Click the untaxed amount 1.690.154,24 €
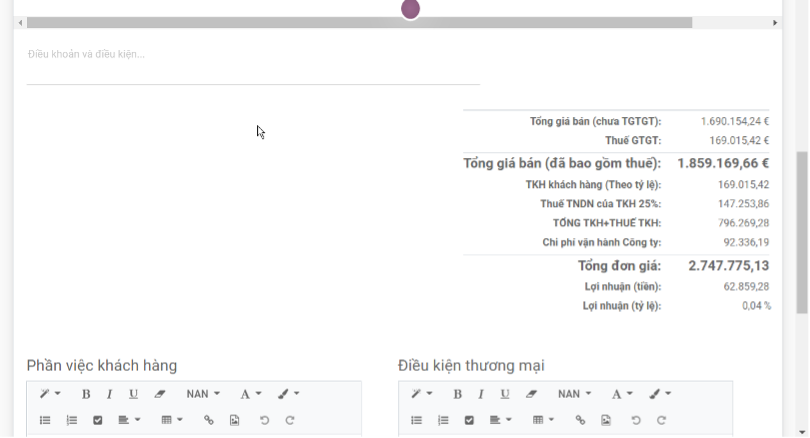 pyautogui.click(x=735, y=121)
